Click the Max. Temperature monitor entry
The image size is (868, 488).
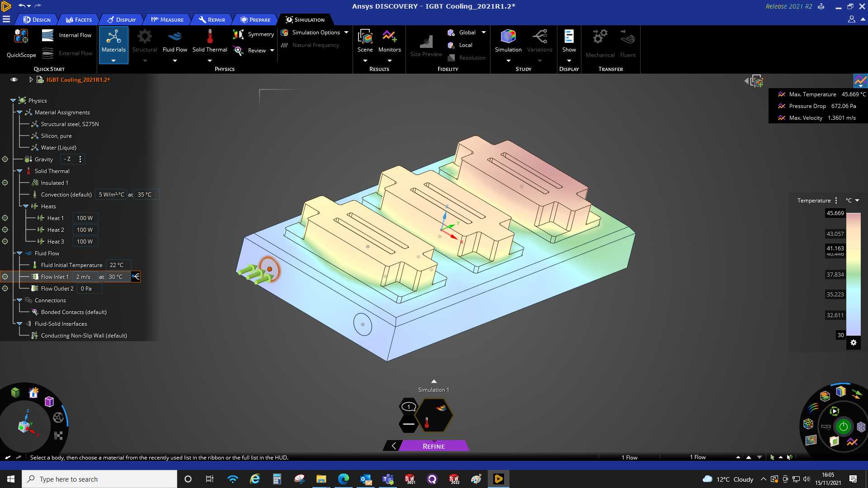pos(821,94)
